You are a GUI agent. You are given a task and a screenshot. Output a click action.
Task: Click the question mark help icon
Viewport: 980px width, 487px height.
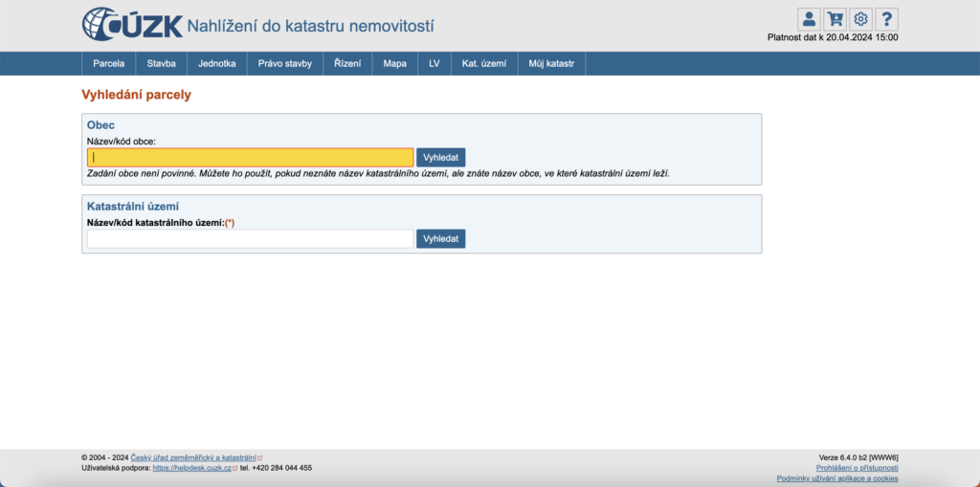click(886, 19)
